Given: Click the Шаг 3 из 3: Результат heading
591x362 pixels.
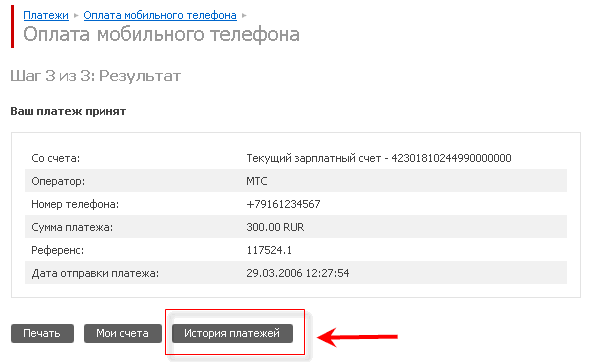Looking at the screenshot, I should (x=96, y=76).
